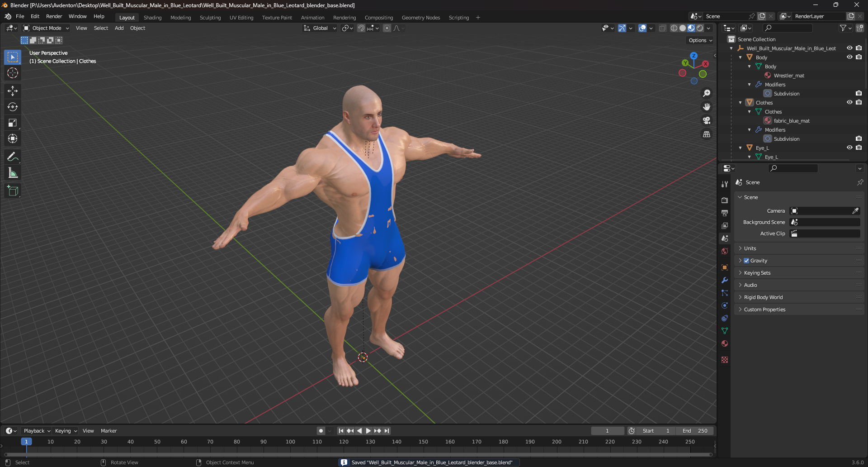The height and width of the screenshot is (467, 868).
Task: Toggle X-ray display in viewport header
Action: pos(662,28)
